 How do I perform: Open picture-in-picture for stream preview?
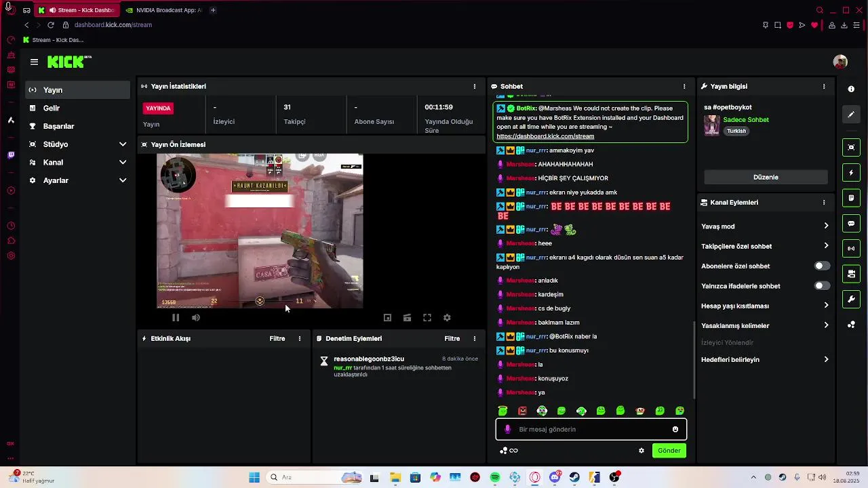(387, 317)
